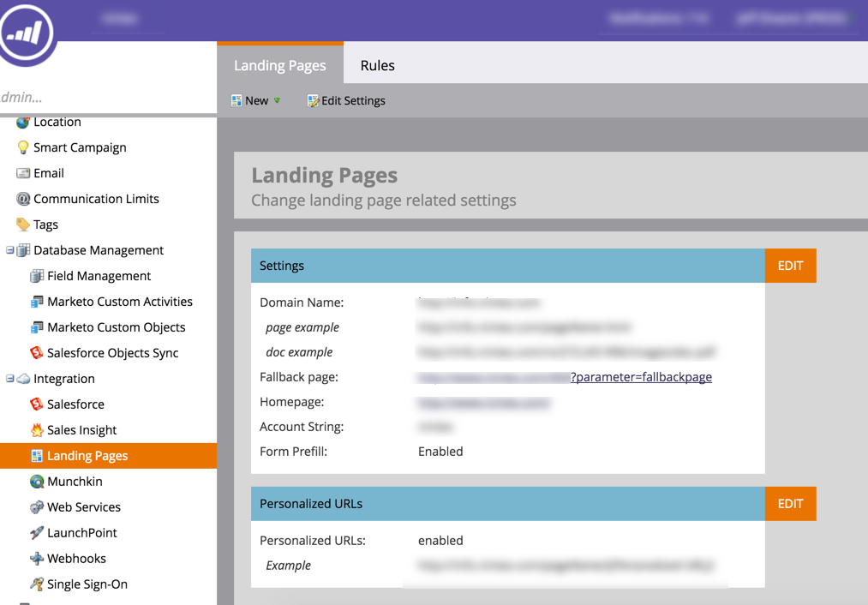Click the Web Services gear icon
Image resolution: width=868 pixels, height=605 pixels.
[37, 507]
